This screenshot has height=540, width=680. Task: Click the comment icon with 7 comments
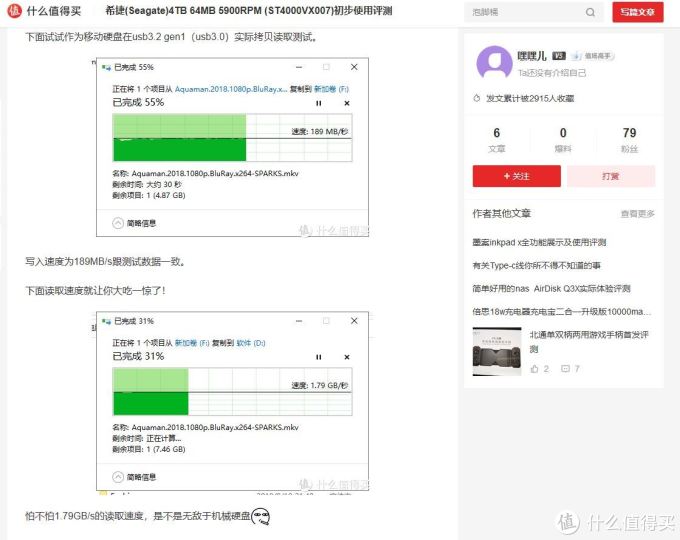(x=565, y=369)
